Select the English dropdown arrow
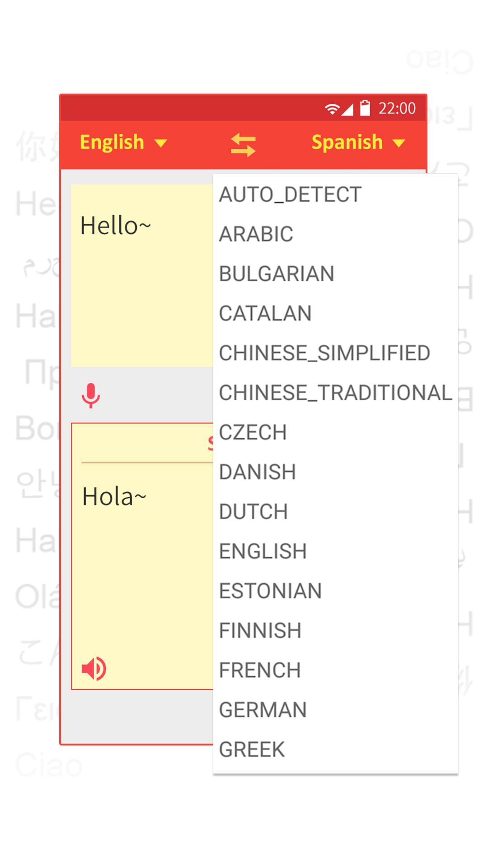Screen dimensions: 488x868 point(161,142)
